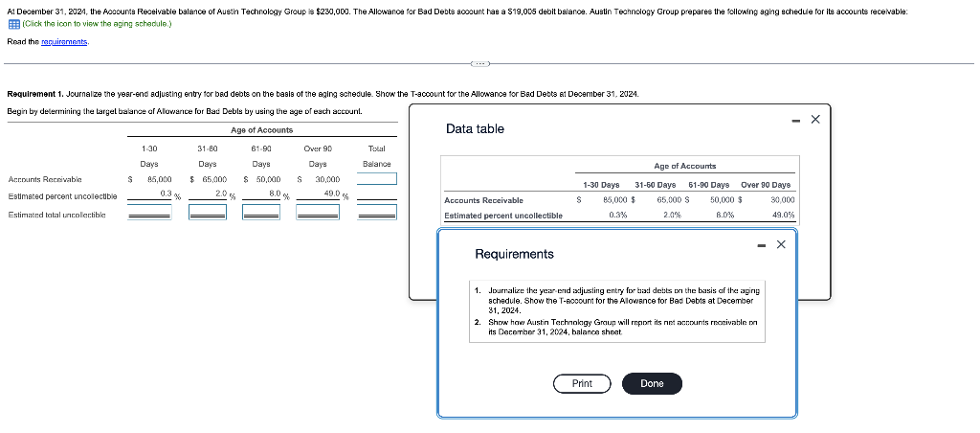Select the 'Data table' dialog title

click(475, 129)
